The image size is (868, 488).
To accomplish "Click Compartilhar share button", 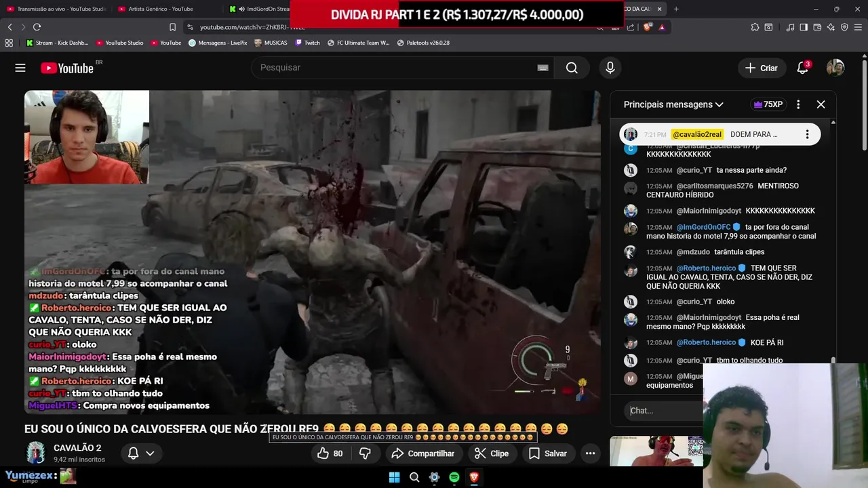I will (x=422, y=453).
